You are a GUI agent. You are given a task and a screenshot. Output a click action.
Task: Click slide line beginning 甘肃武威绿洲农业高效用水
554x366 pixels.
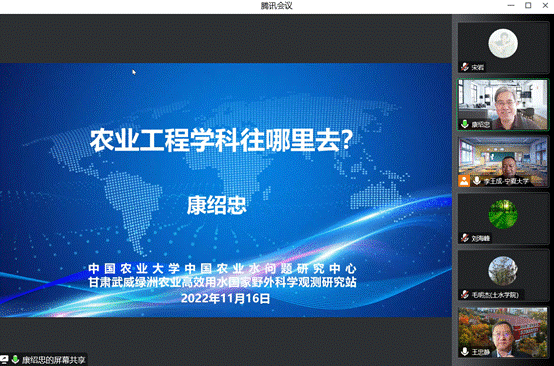point(222,282)
